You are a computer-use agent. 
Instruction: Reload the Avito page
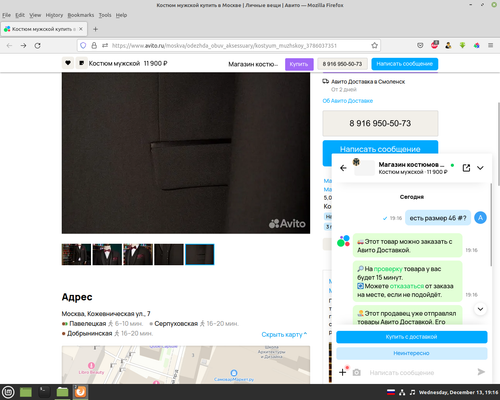(x=38, y=46)
